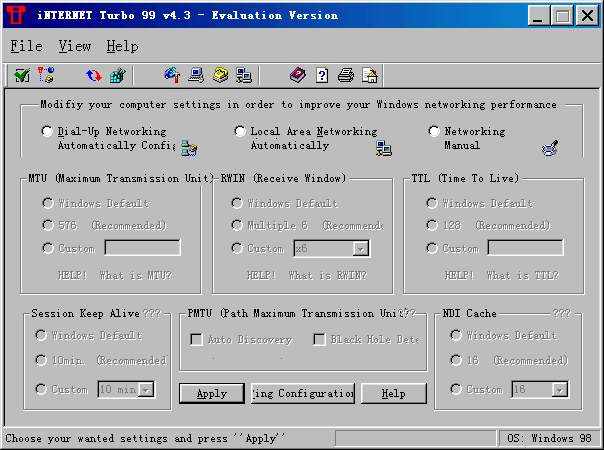Click the Dial-Up Networking computers icon
This screenshot has height=450, width=604.
pyautogui.click(x=189, y=148)
